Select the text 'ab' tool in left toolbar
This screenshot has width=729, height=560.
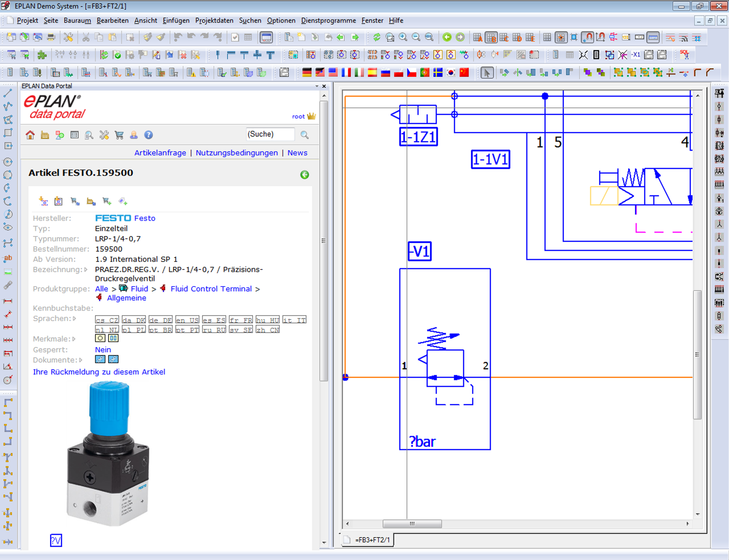click(8, 258)
